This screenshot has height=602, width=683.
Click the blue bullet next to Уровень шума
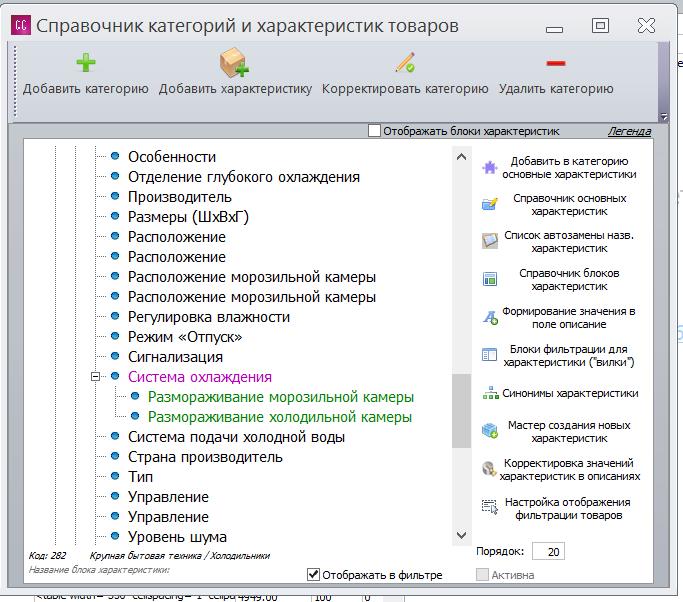pos(115,536)
